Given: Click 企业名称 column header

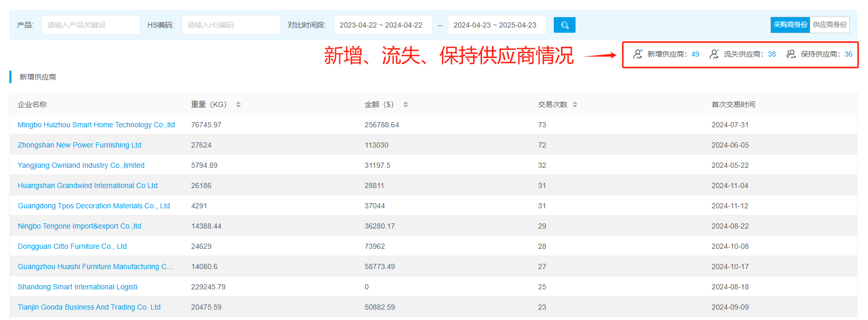Looking at the screenshot, I should [x=32, y=104].
